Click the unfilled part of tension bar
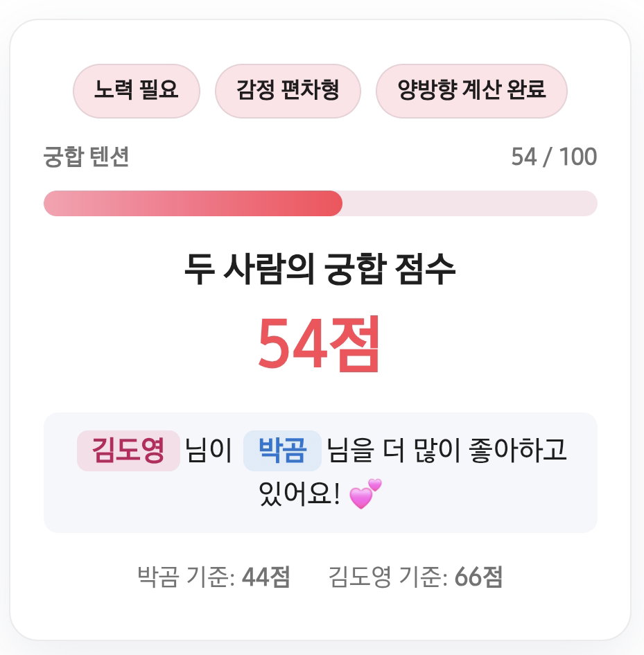 click(470, 204)
